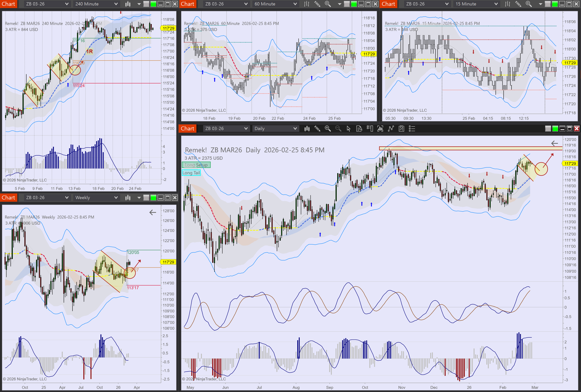Click the 117'29 price marker on Daily axis
Viewport: 581px width, 392px height.
pos(570,163)
